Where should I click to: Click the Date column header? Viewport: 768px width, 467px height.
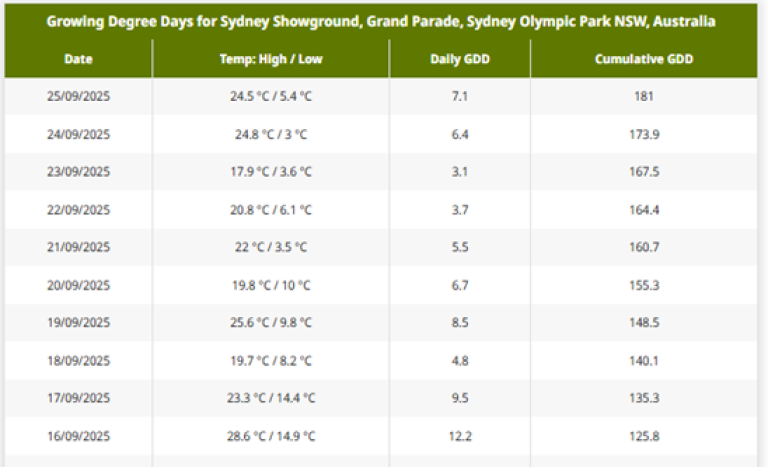click(78, 59)
